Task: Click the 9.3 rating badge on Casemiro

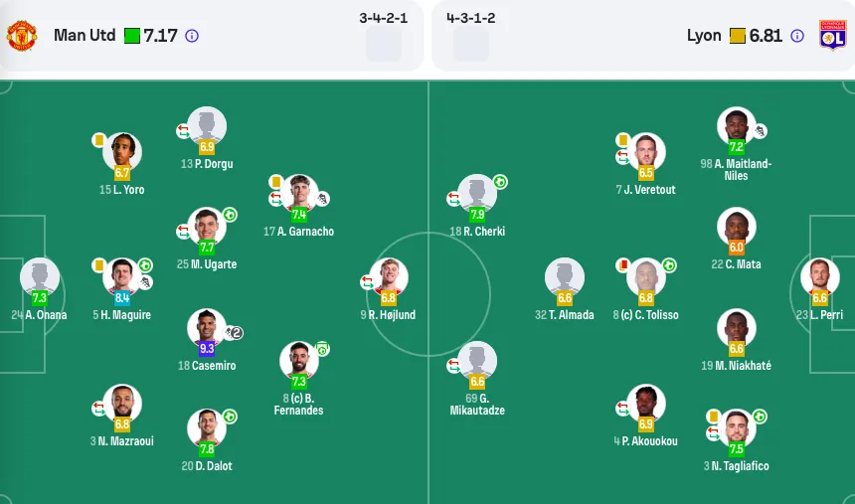Action: [207, 349]
